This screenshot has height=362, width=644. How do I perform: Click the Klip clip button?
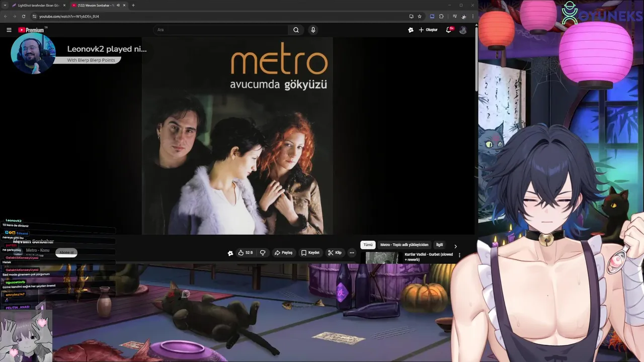click(x=335, y=253)
